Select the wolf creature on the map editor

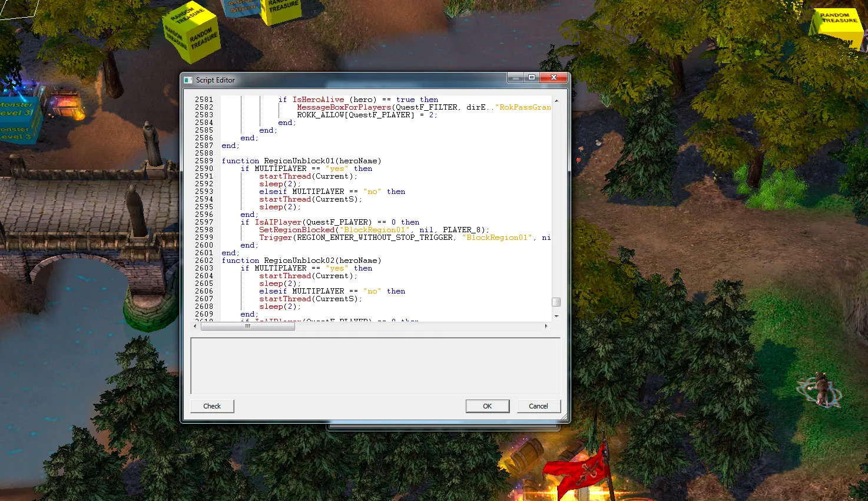[820, 388]
